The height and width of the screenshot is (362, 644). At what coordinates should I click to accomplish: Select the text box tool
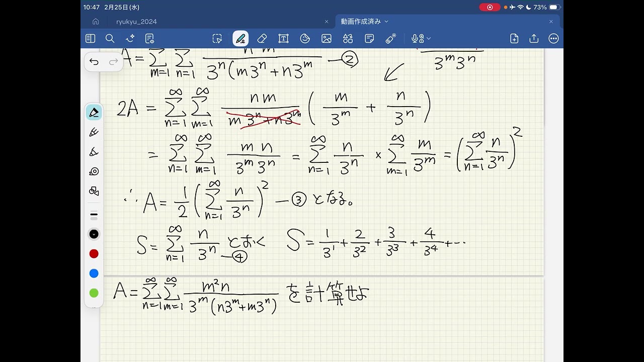click(283, 39)
